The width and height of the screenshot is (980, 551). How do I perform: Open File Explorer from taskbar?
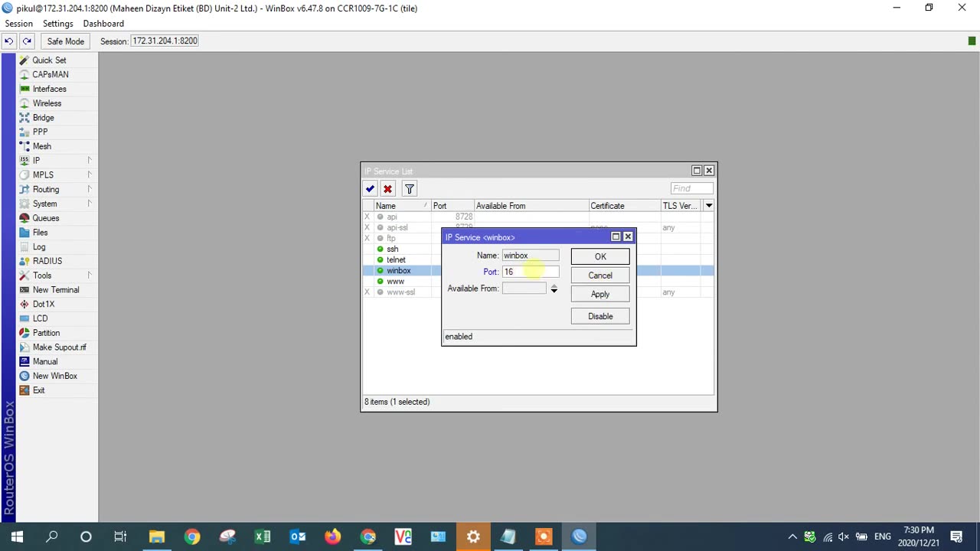coord(156,536)
